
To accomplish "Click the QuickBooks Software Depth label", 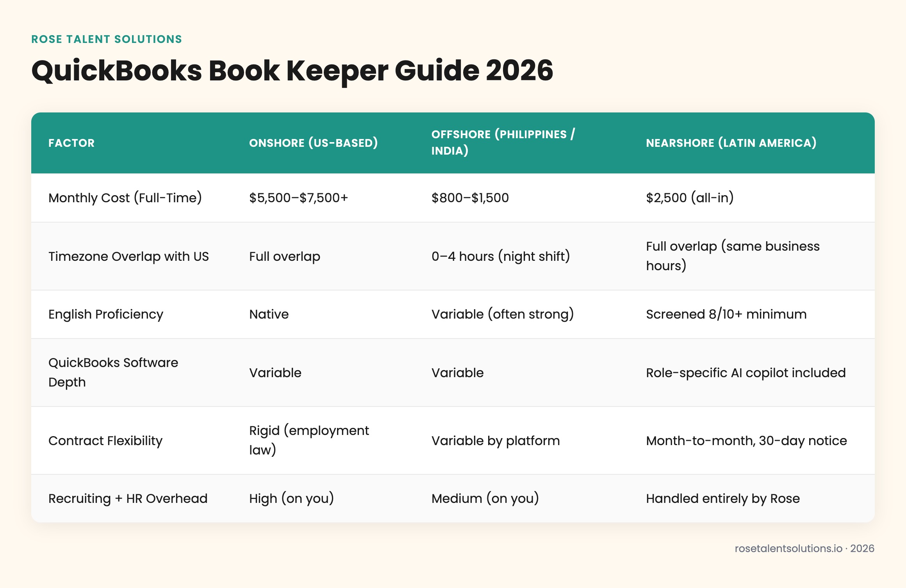I will pos(113,372).
